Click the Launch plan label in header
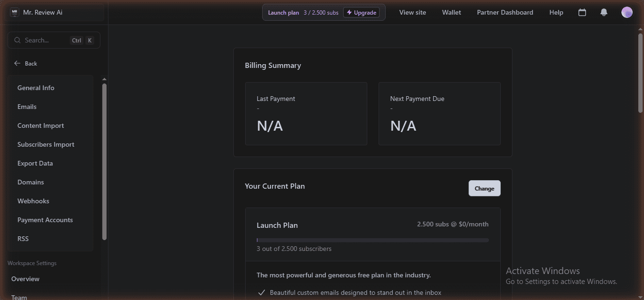Screen dimensions: 644x300 click(x=283, y=13)
